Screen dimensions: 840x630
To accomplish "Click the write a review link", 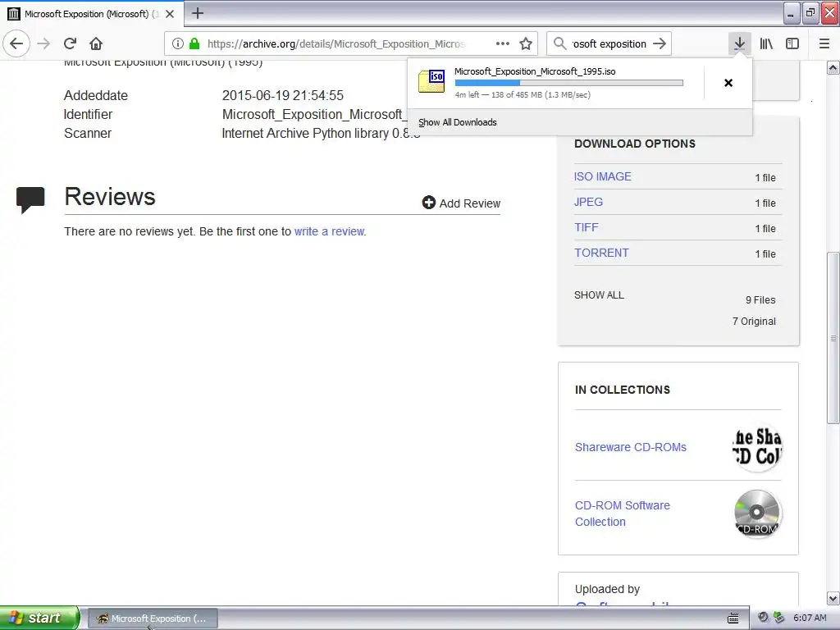I will [330, 231].
